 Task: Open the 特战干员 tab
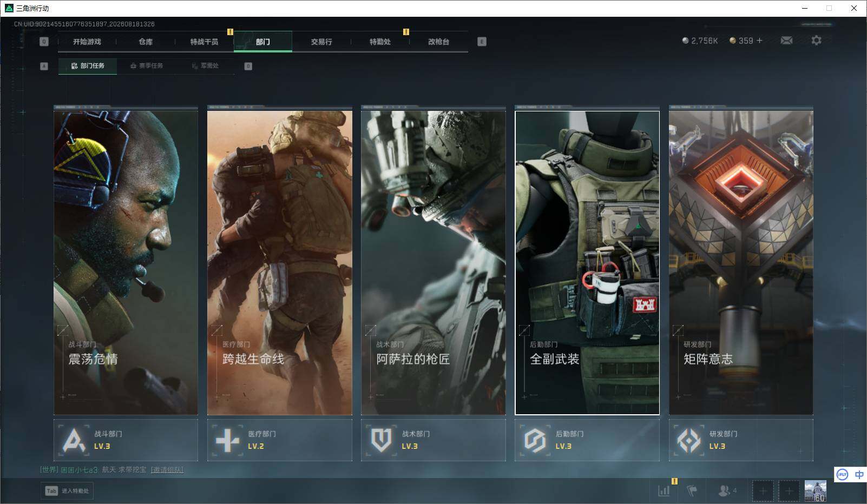204,42
